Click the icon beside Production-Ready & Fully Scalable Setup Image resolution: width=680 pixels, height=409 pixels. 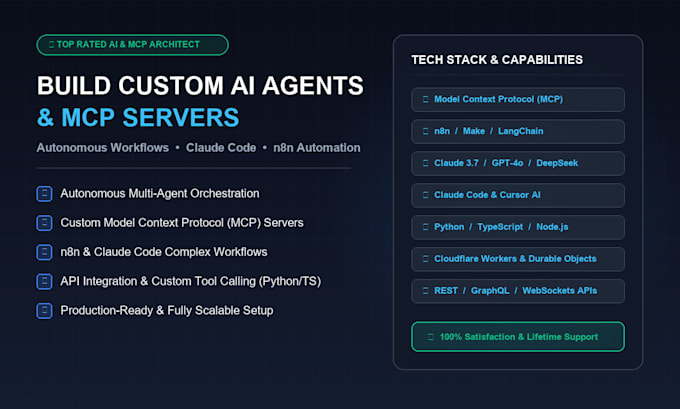[x=44, y=311]
